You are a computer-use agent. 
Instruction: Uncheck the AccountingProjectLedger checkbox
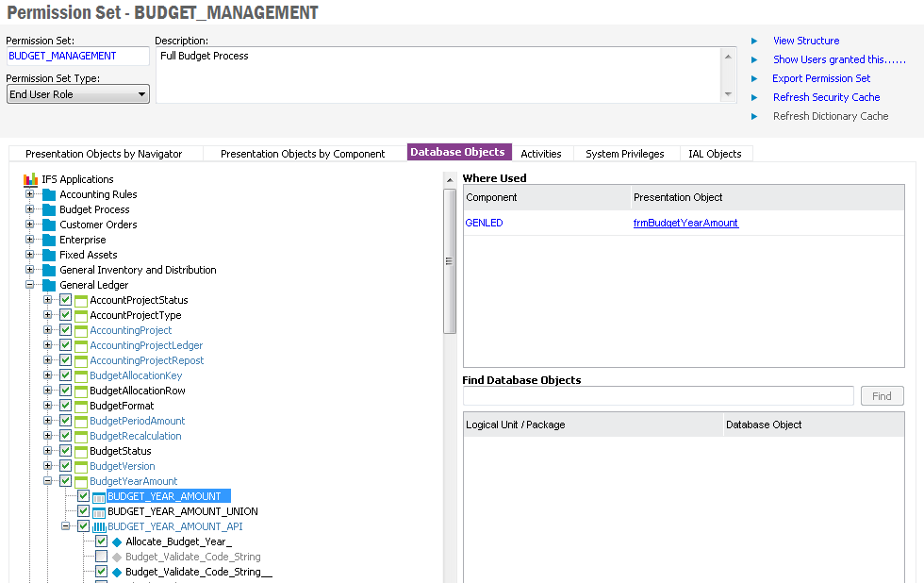pos(65,345)
